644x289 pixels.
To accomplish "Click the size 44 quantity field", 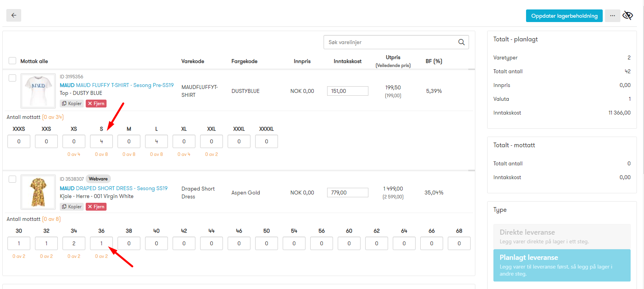I will (x=212, y=243).
